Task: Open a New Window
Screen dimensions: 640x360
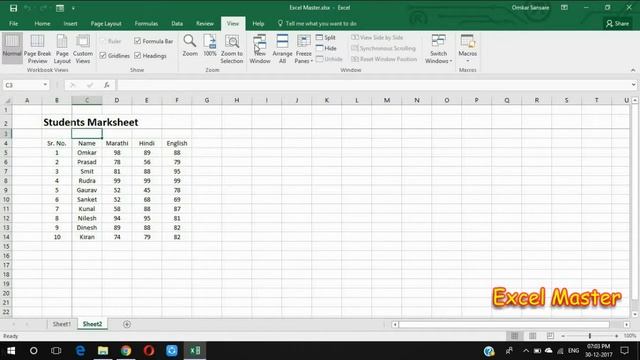Action: (x=260, y=48)
